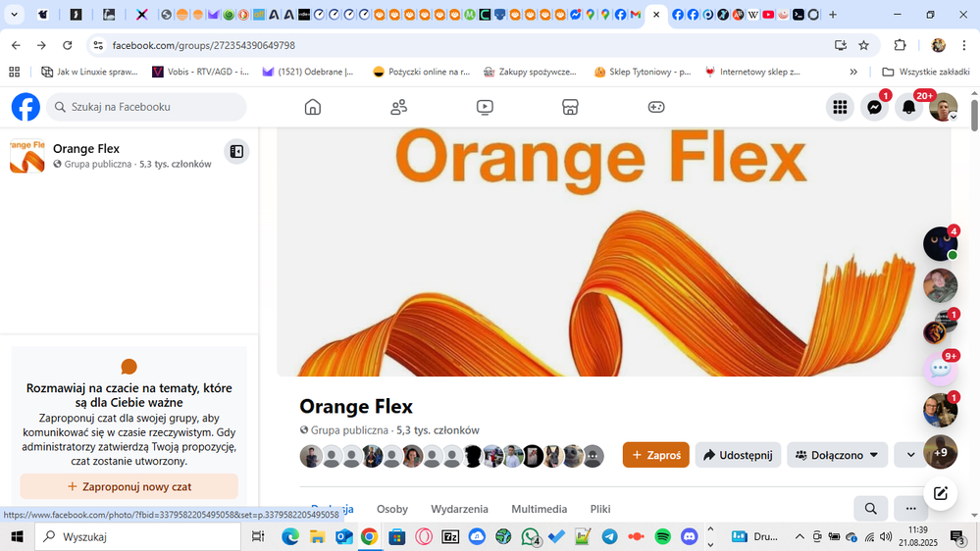Click the address bar URL
The height and width of the screenshot is (551, 980).
[x=204, y=45]
